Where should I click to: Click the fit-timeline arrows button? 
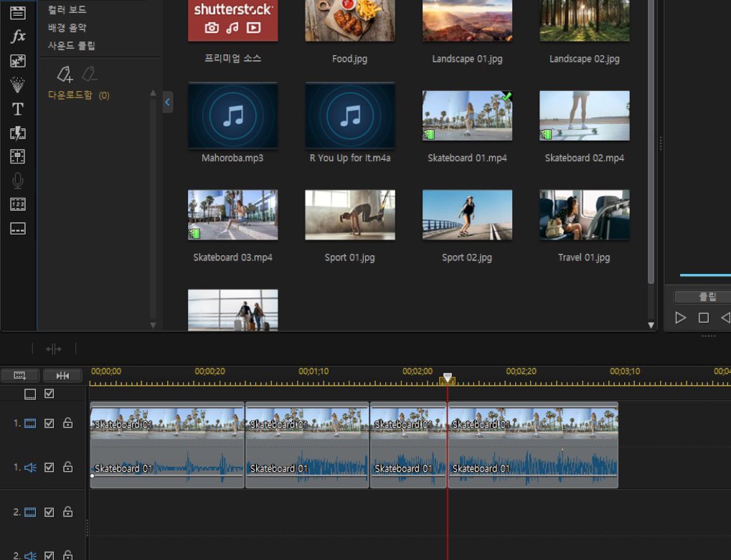tap(62, 375)
